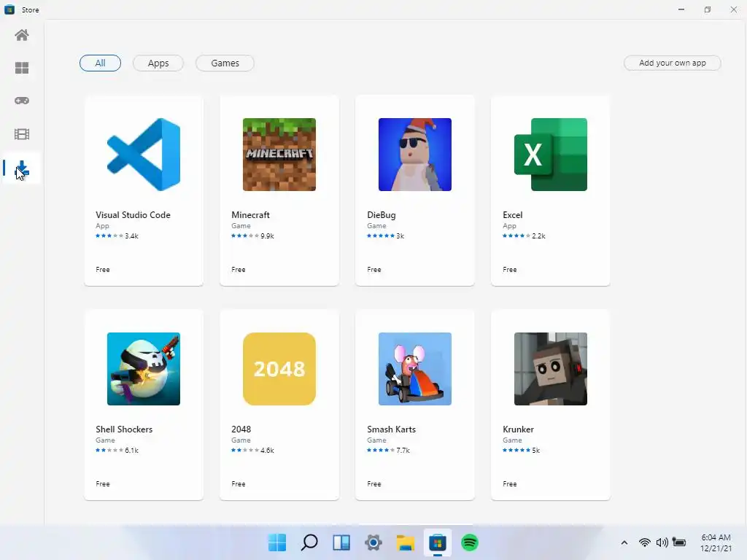Open the Excel app icon
The image size is (747, 560).
pos(551,155)
